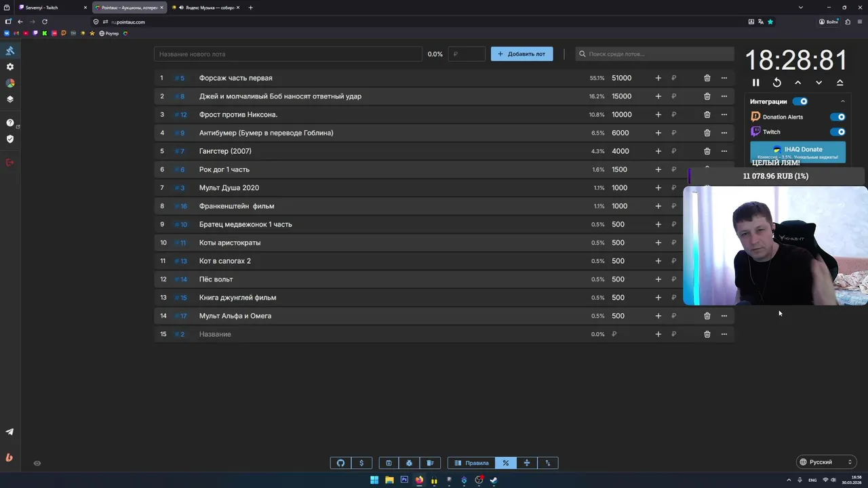Open the Роутер bookmark
Image resolution: width=868 pixels, height=488 pixels.
(109, 33)
